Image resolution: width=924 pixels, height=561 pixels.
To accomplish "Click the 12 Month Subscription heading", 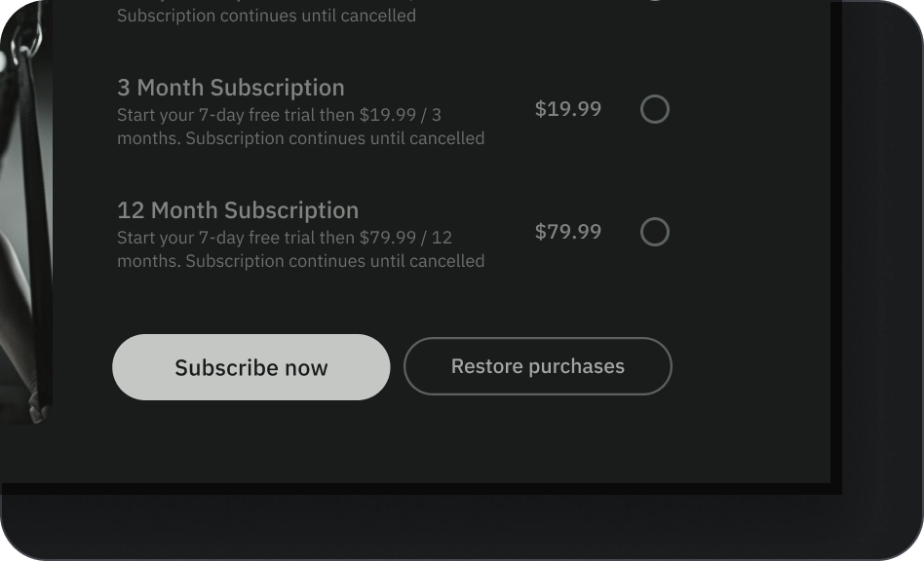I will [x=238, y=210].
